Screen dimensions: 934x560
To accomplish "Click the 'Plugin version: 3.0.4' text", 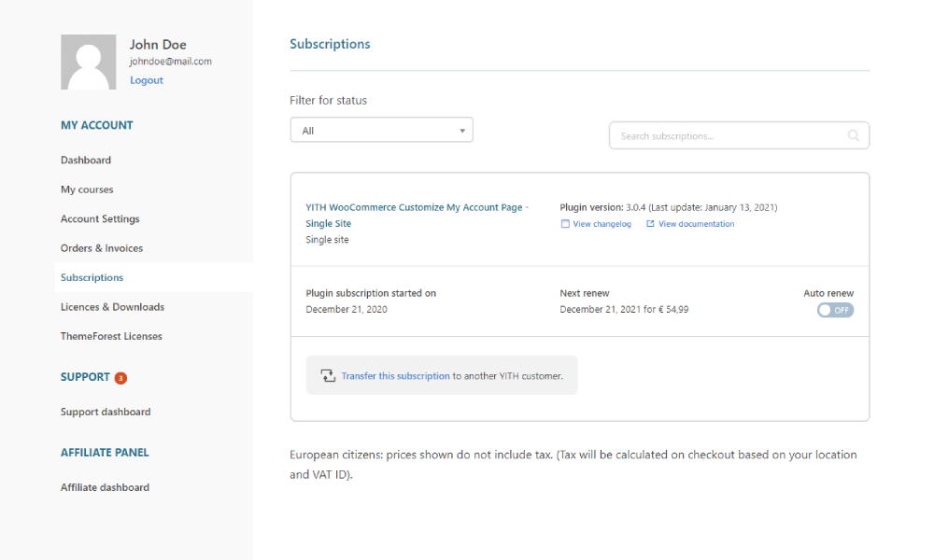I will (x=602, y=208).
